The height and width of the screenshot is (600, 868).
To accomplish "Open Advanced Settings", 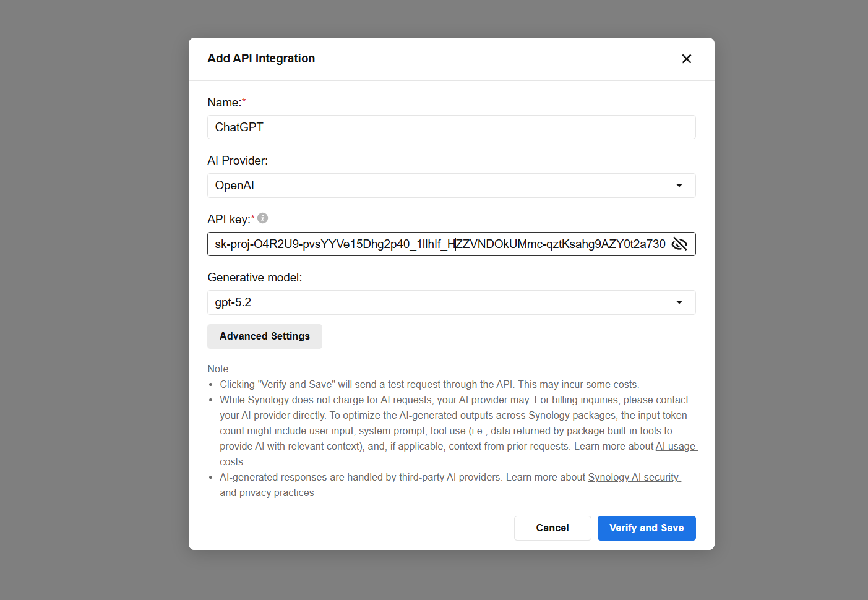I will click(264, 336).
